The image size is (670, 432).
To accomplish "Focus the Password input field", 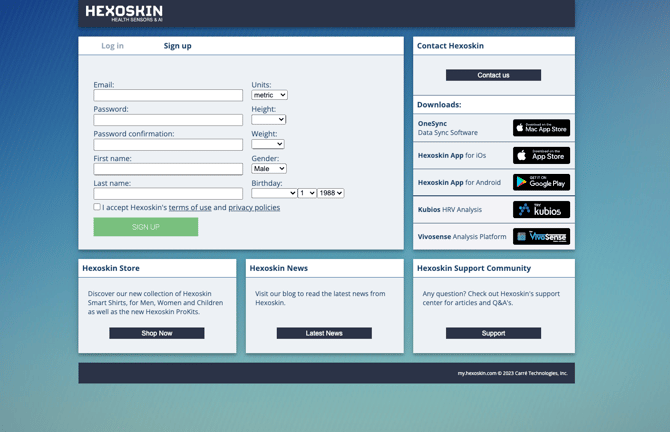I will coord(168,120).
